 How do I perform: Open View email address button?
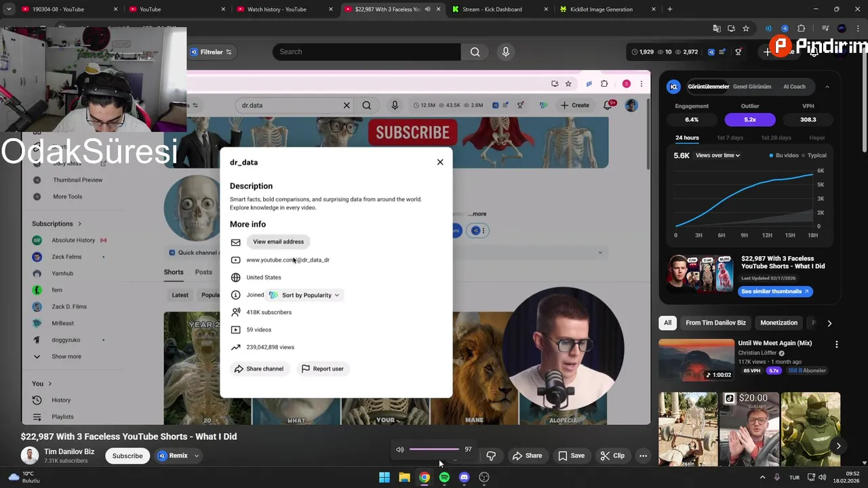[278, 241]
